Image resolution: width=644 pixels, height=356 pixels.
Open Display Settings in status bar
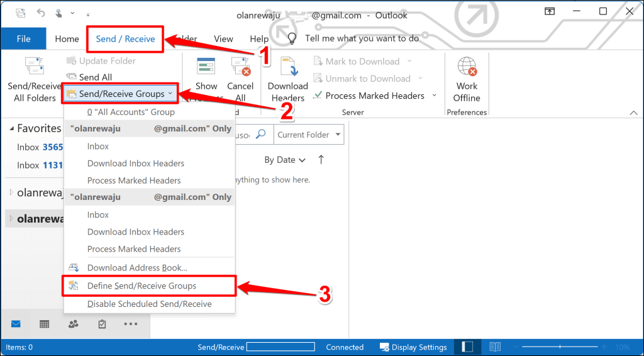pyautogui.click(x=413, y=347)
